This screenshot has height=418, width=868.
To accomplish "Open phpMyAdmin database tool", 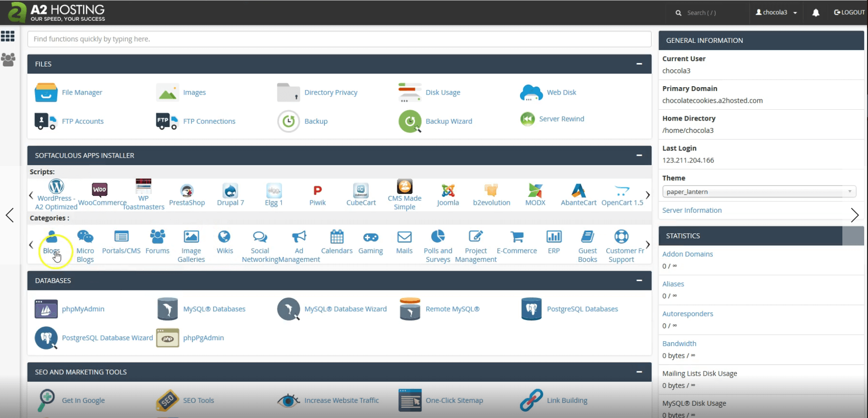I will [46, 309].
